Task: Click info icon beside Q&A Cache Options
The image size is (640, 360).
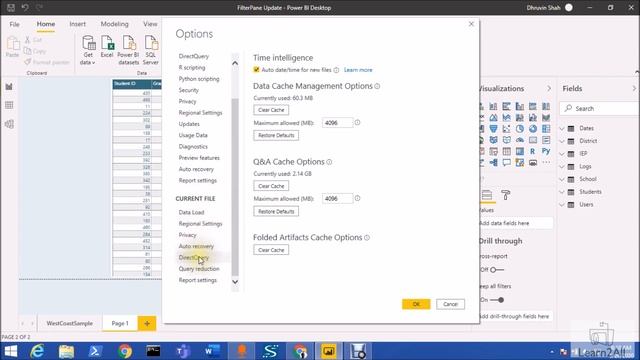Action: click(x=329, y=162)
